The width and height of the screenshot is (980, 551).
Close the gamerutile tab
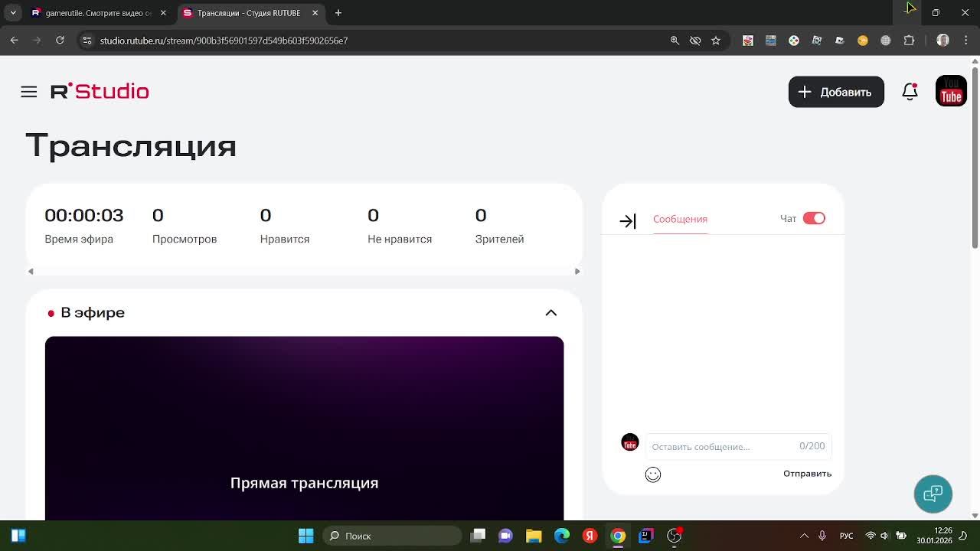tap(163, 13)
